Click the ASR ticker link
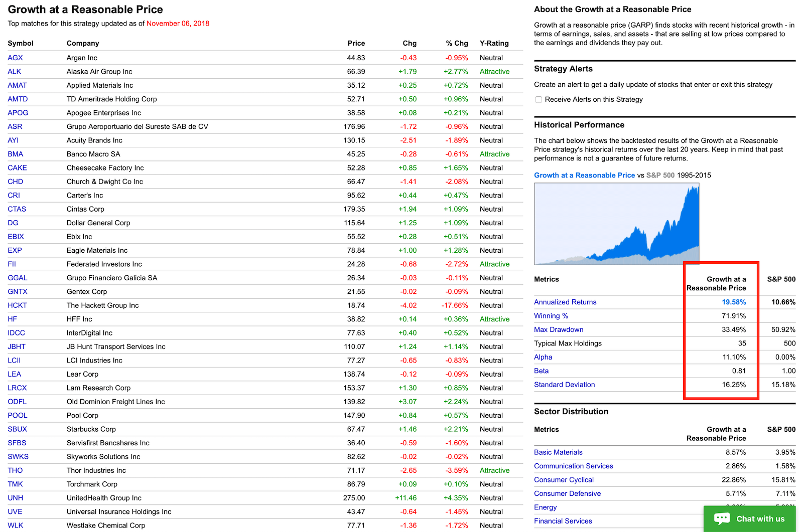This screenshot has width=803, height=532. pyautogui.click(x=15, y=126)
